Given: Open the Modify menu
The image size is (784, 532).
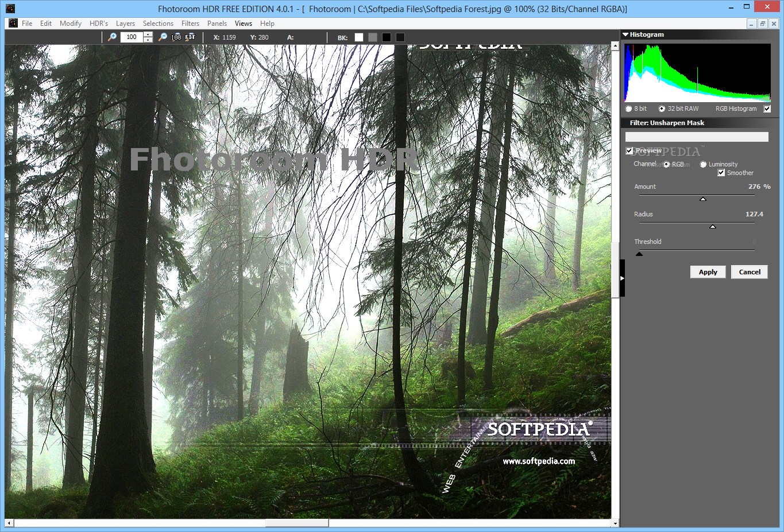Looking at the screenshot, I should (71, 24).
